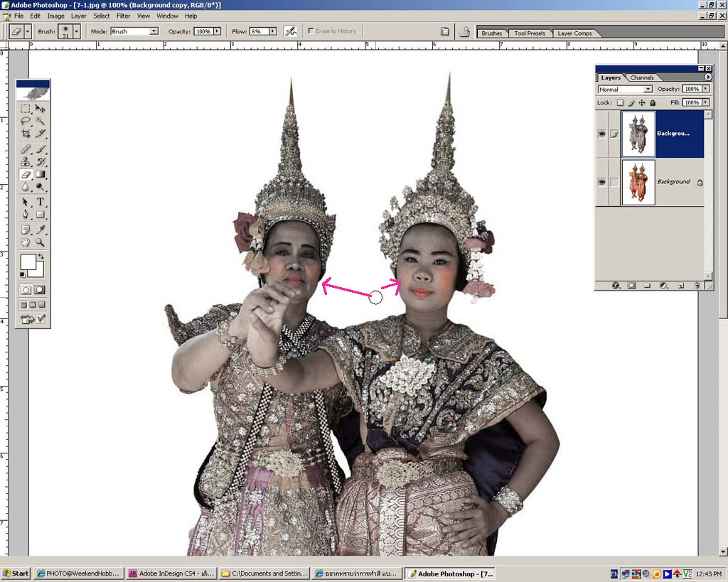728x582 pixels.
Task: Open the Filter menu
Action: click(x=123, y=16)
